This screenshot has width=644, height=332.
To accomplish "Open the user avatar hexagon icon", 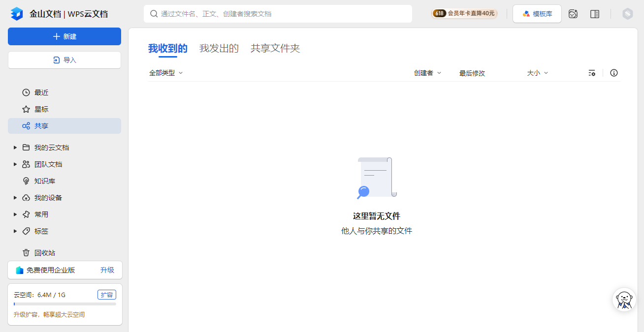I will click(x=627, y=14).
